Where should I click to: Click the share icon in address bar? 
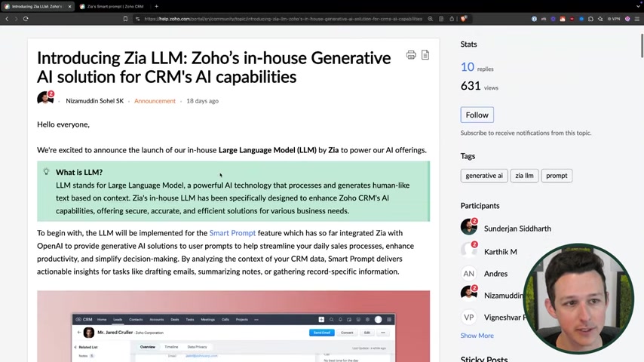(x=452, y=19)
